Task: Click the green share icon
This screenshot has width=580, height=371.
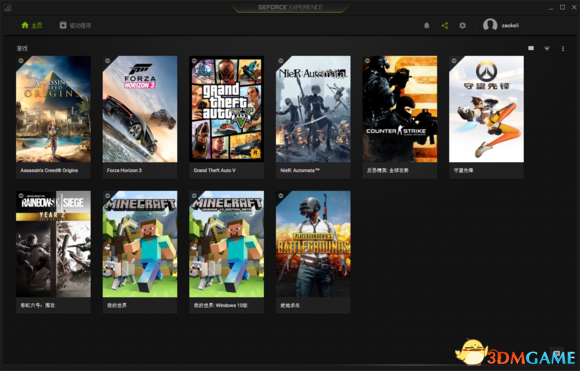Action: 445,25
